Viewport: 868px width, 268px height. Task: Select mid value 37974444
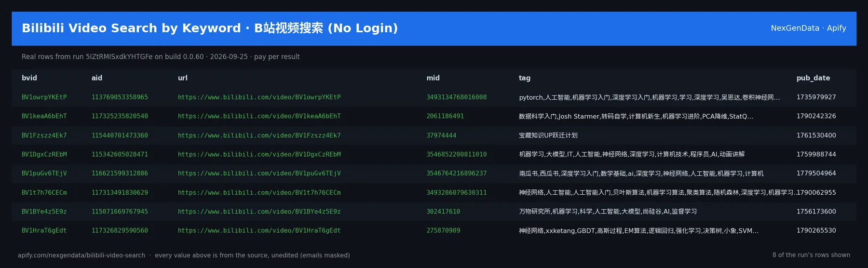[x=441, y=135]
